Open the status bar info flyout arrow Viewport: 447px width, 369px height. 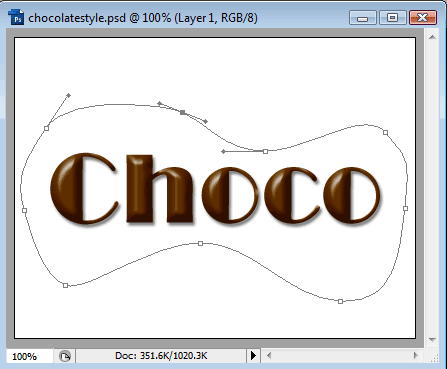coord(253,356)
